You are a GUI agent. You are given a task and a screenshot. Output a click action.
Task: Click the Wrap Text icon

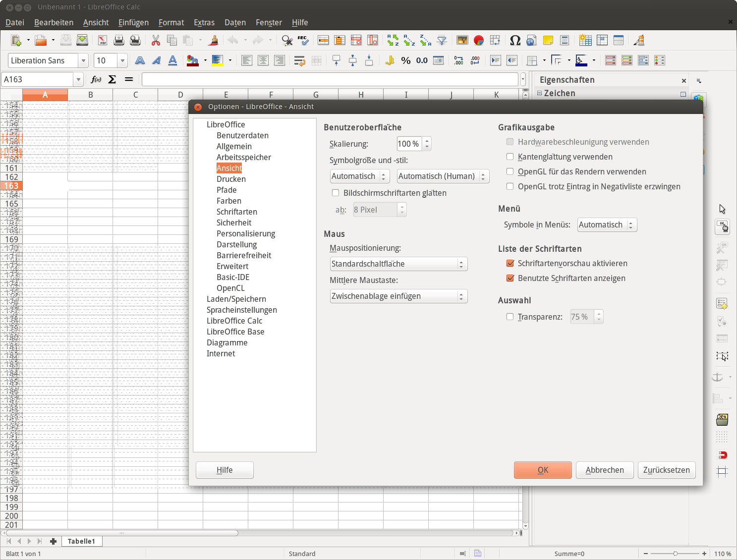tap(299, 60)
